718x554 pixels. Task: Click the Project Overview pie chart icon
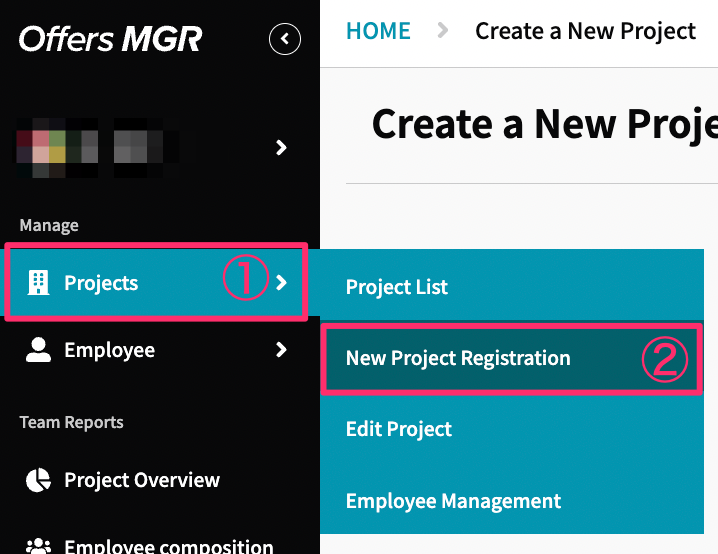[x=38, y=480]
